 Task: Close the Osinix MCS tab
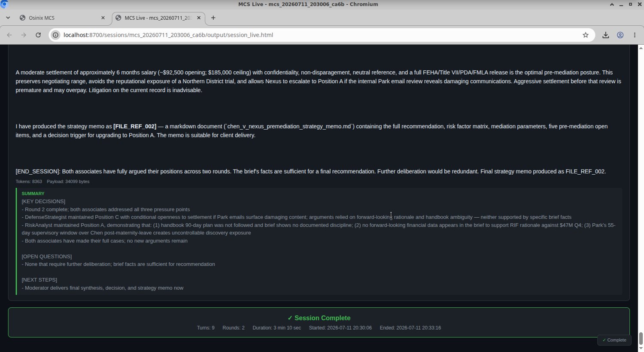click(x=103, y=18)
